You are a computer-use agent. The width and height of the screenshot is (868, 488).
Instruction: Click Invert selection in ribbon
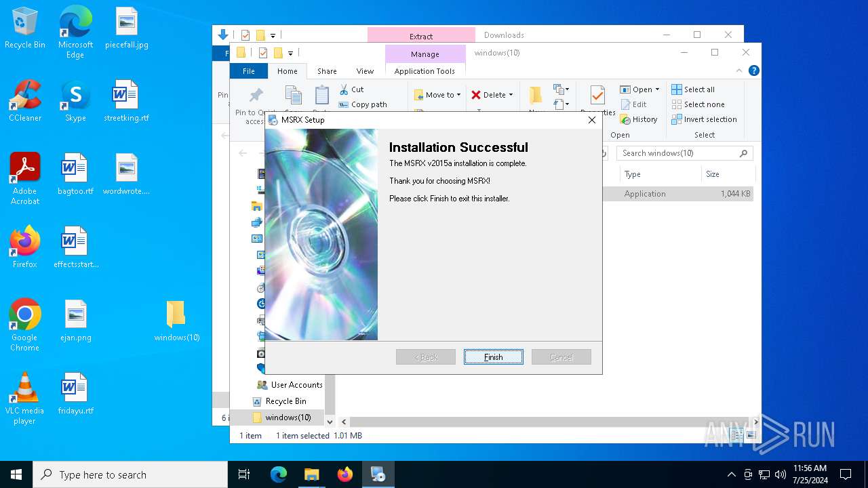tap(704, 119)
